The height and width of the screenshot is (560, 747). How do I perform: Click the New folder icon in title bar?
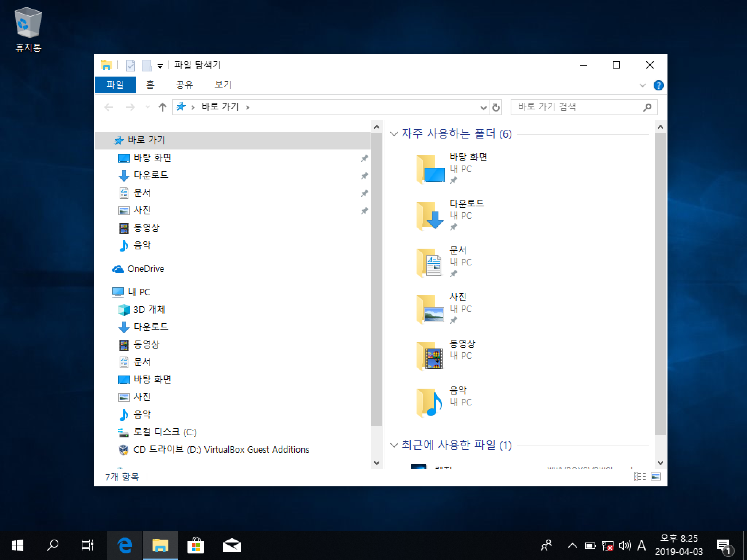[147, 66]
